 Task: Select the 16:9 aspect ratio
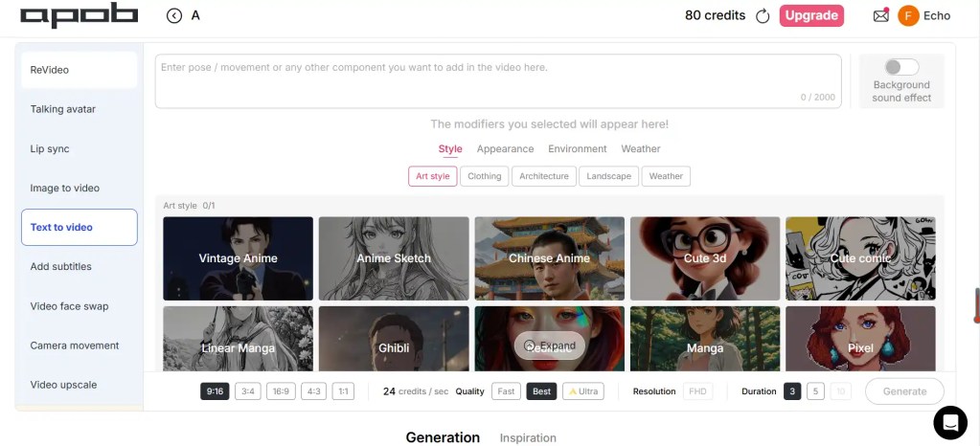282,391
